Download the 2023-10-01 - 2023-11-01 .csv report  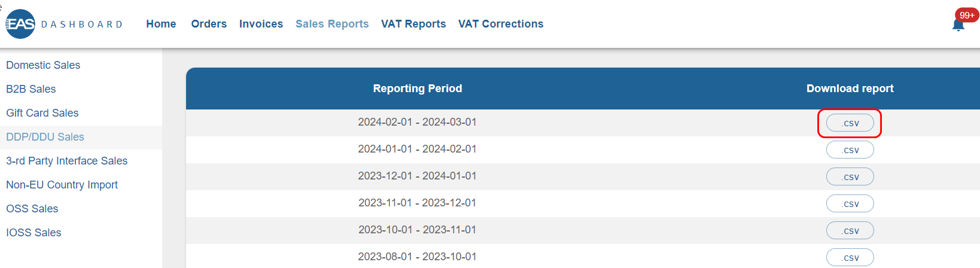[850, 231]
